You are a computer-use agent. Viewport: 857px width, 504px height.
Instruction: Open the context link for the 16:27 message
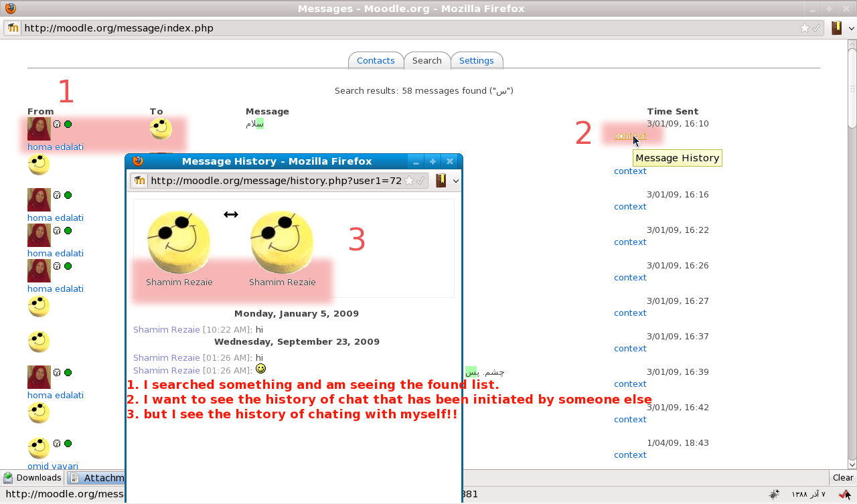(630, 313)
